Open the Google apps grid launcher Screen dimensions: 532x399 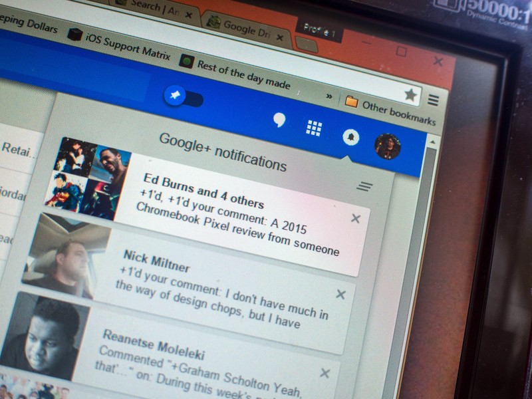point(314,128)
